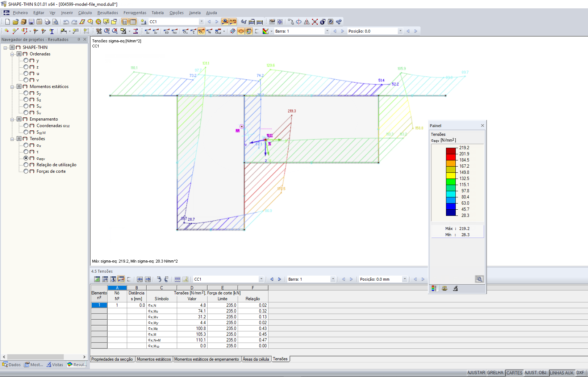The height and width of the screenshot is (377, 588).
Task: Toggle the GRELHA status bar button
Action: point(495,373)
